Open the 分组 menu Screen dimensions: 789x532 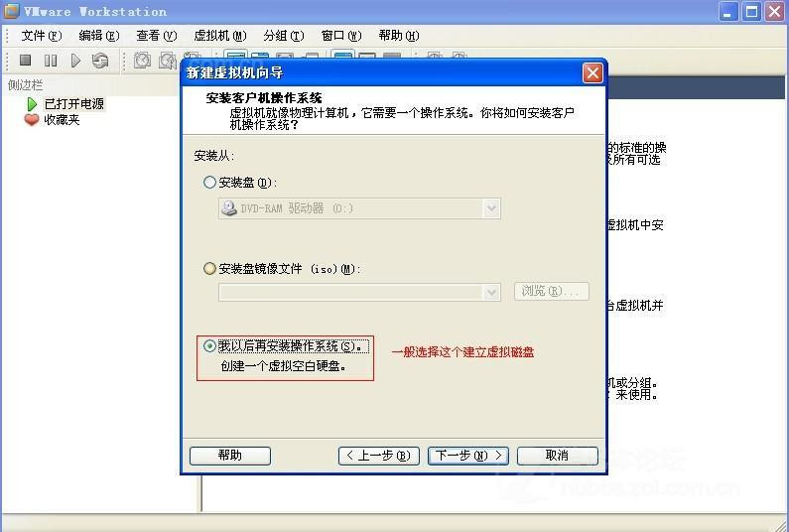point(283,36)
